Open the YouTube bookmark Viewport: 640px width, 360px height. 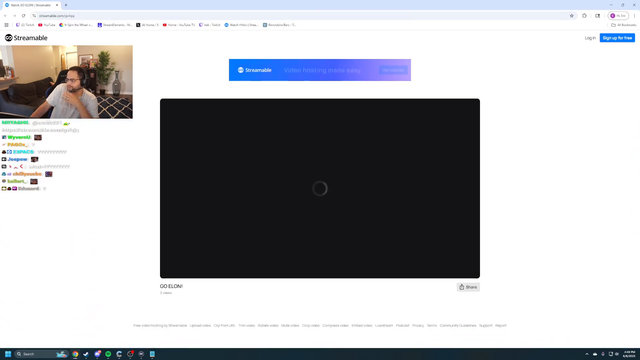[x=47, y=25]
